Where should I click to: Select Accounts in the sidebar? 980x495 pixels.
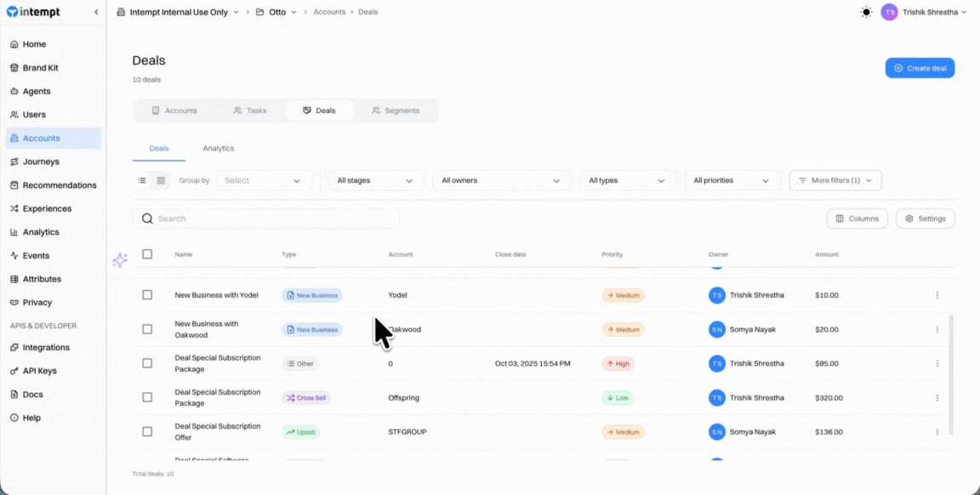[53, 138]
